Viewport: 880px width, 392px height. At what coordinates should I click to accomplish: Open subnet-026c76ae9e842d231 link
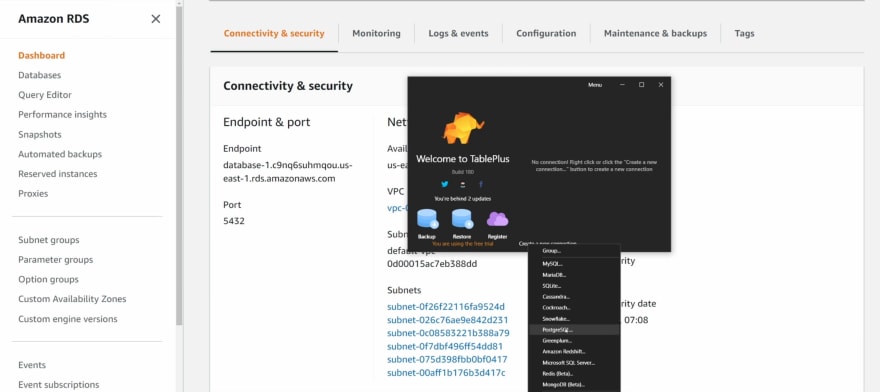point(448,320)
